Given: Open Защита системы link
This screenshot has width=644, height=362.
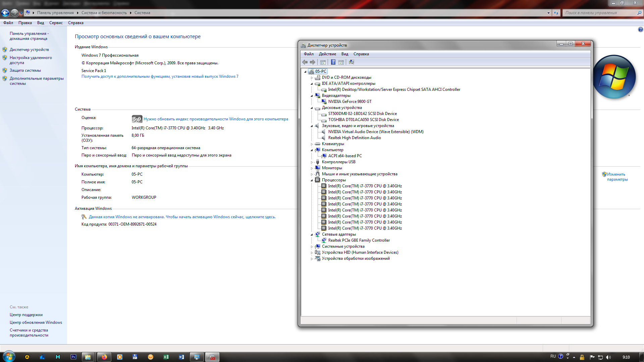Looking at the screenshot, I should pyautogui.click(x=25, y=70).
